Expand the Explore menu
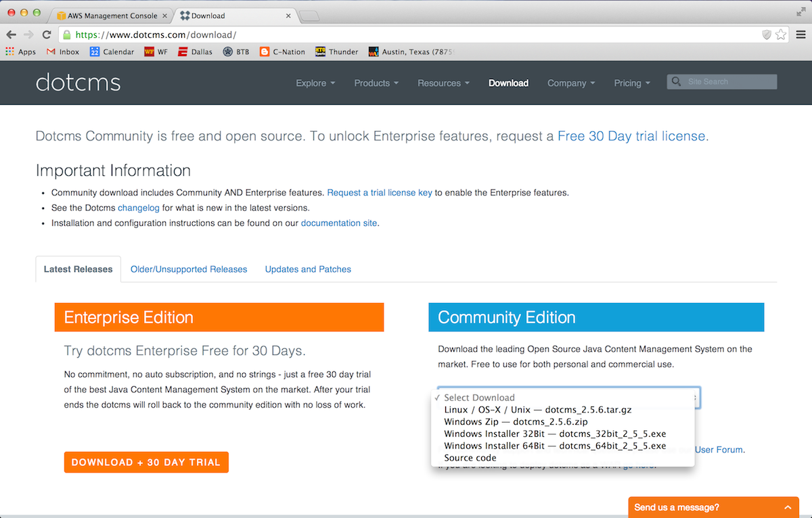 pos(315,83)
